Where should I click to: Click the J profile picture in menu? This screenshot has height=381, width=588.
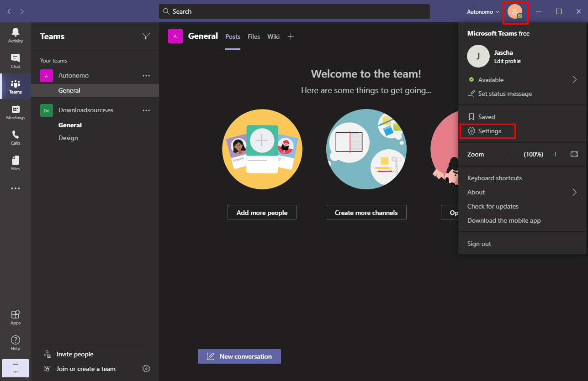pyautogui.click(x=478, y=56)
